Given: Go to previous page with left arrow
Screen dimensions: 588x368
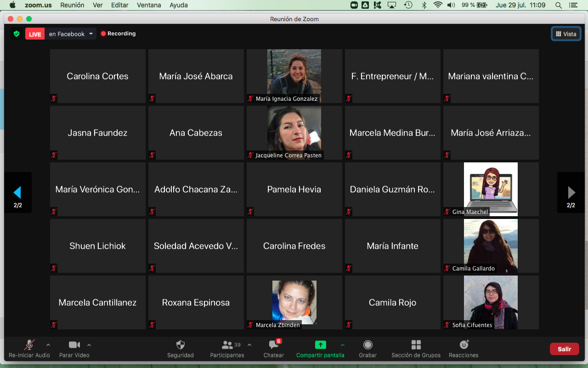Looking at the screenshot, I should pyautogui.click(x=17, y=192).
